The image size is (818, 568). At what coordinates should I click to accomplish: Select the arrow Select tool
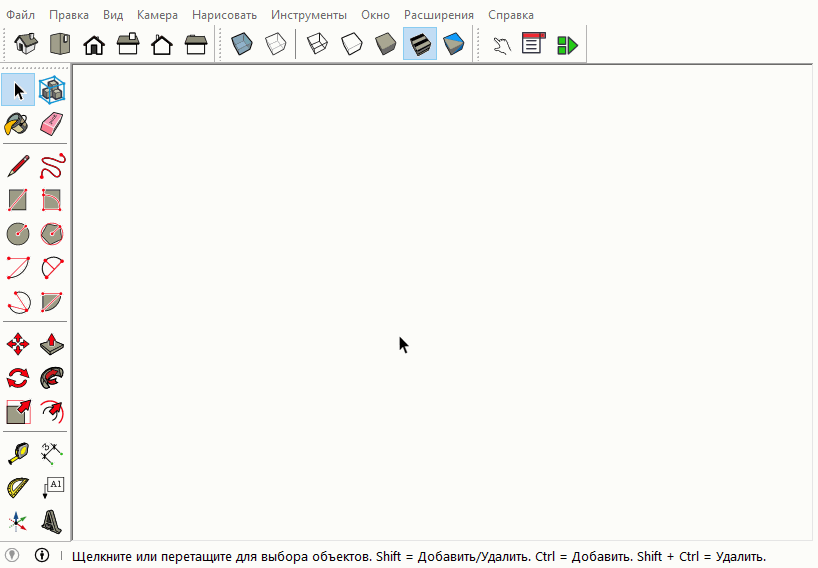pos(18,90)
